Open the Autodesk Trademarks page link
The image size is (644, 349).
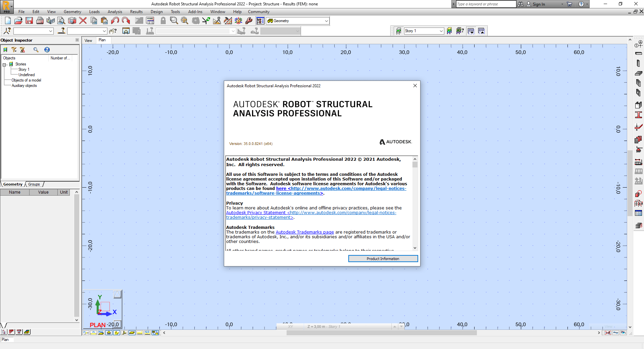pos(305,232)
